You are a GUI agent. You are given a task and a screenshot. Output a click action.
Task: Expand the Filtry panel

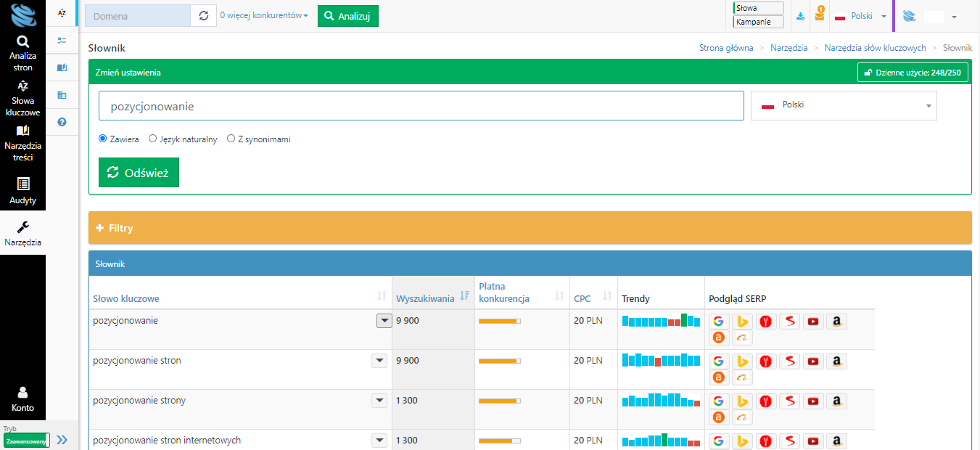click(x=115, y=228)
